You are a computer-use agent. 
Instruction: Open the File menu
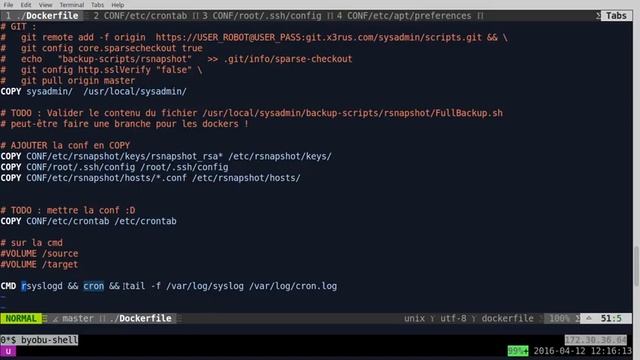tap(8, 5)
